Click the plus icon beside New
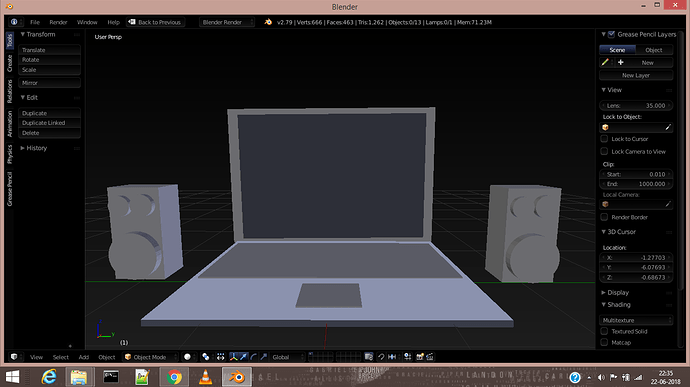 point(620,63)
